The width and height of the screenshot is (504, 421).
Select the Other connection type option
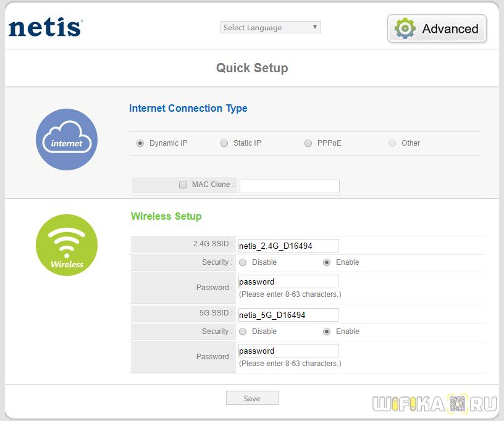[x=392, y=143]
